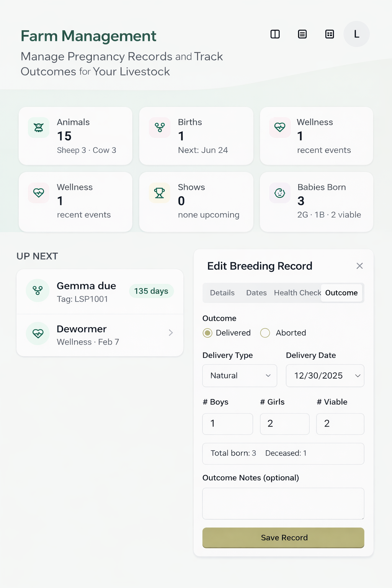The image size is (392, 588).
Task: Close the Edit Breeding Record panel
Action: (x=359, y=266)
